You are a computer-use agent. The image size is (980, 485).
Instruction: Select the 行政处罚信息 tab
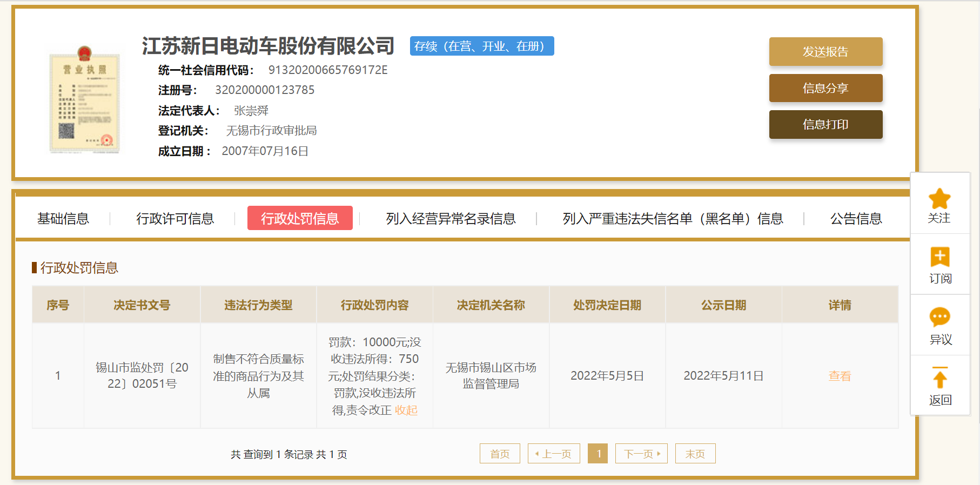tap(300, 218)
